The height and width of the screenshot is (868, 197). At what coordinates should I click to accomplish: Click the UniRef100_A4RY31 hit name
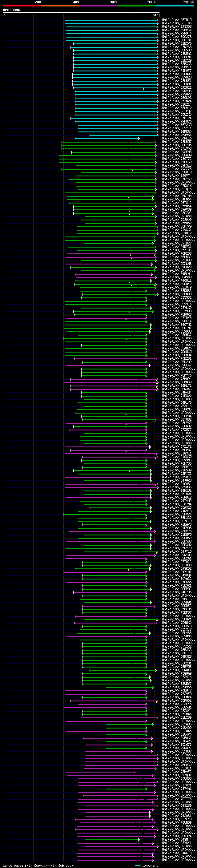coord(177,247)
